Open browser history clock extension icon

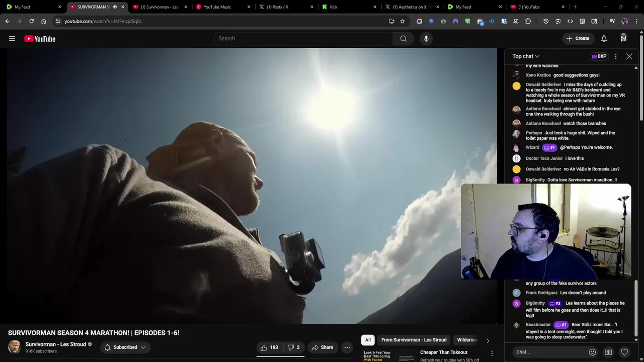546,21
